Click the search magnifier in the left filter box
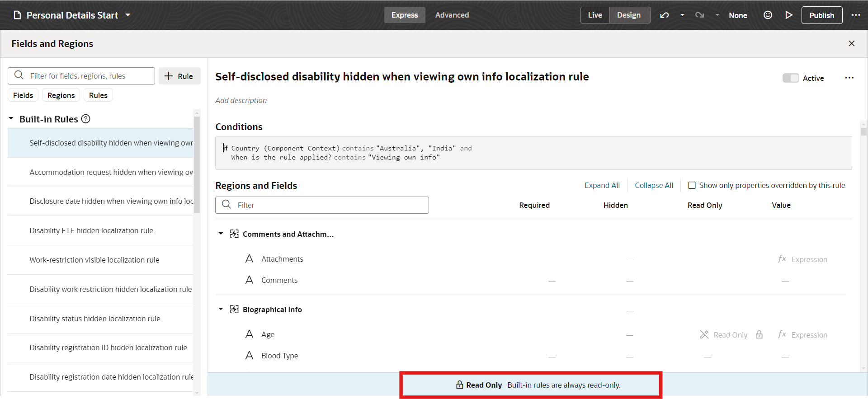 point(19,75)
